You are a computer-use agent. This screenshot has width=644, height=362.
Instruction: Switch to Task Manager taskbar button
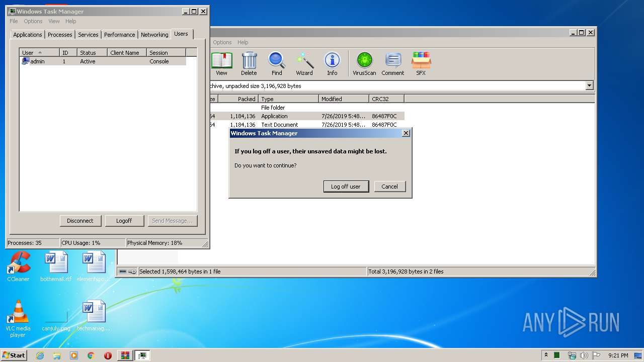pos(142,355)
